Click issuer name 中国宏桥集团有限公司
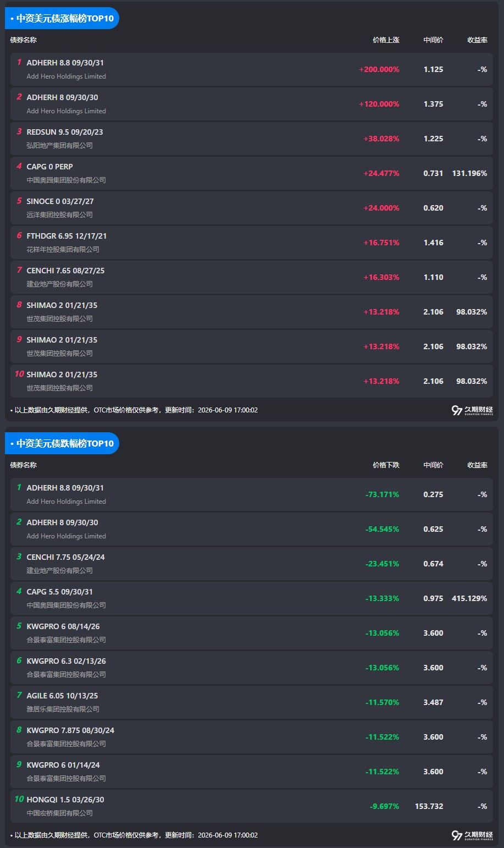The height and width of the screenshot is (848, 504). click(59, 813)
